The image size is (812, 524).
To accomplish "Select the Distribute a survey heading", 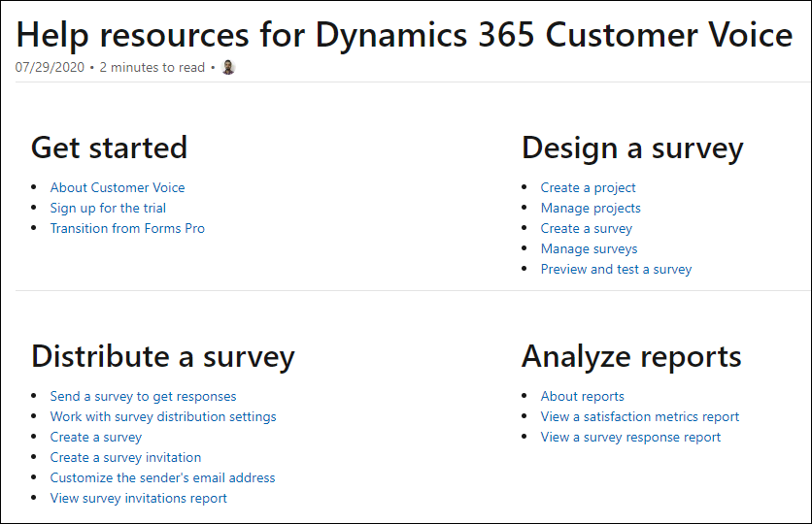I will pos(162,357).
